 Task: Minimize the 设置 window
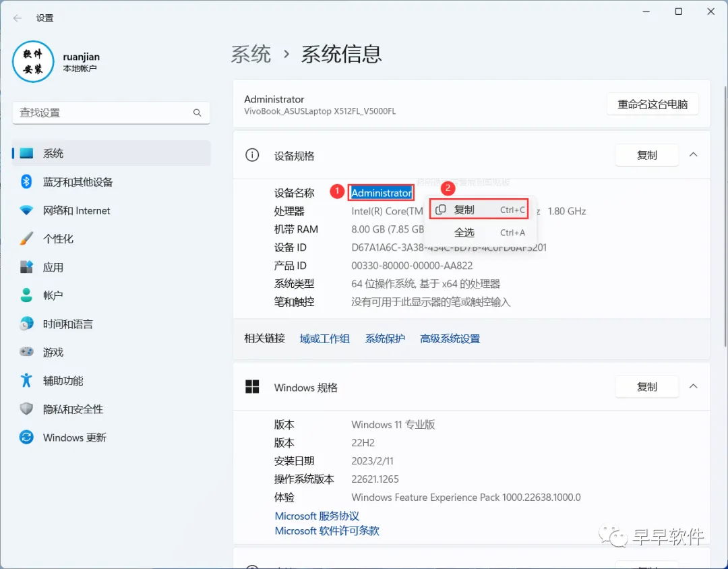pyautogui.click(x=646, y=11)
